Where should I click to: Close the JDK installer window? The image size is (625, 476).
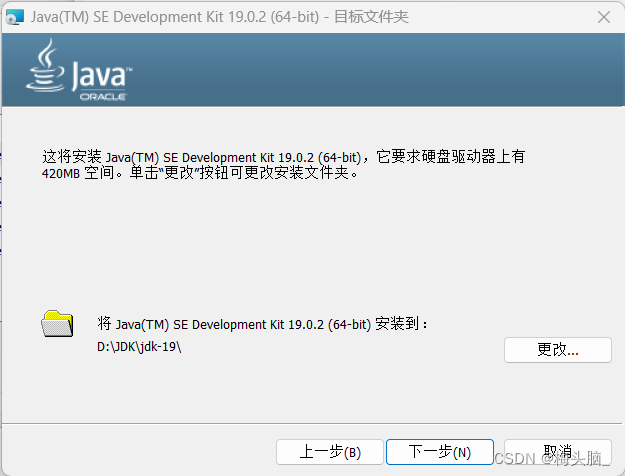point(604,17)
